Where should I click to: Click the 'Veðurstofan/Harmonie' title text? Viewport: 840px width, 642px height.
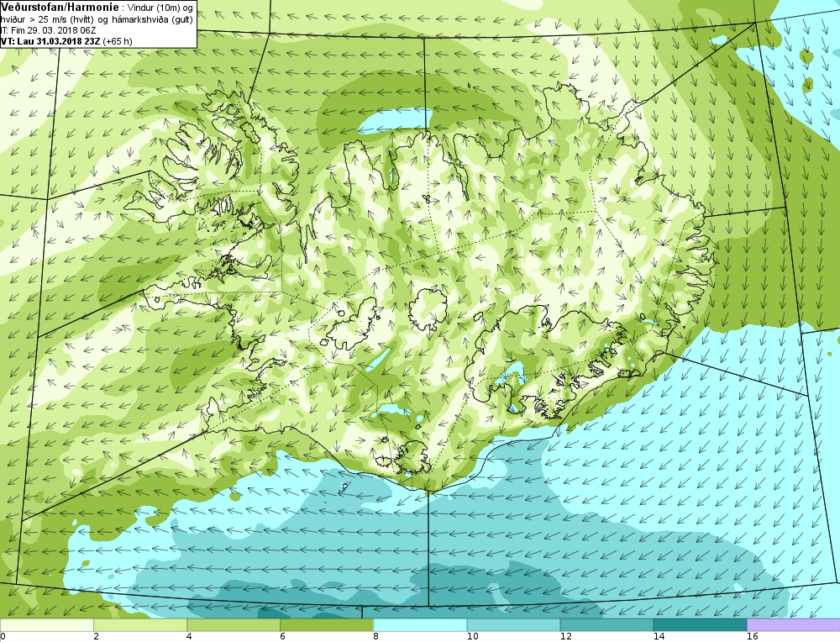pos(58,8)
